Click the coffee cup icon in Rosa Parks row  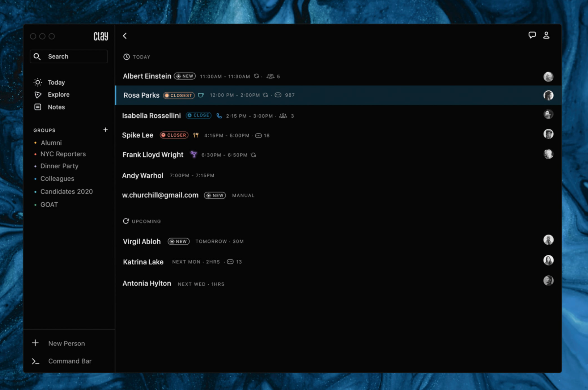pyautogui.click(x=201, y=95)
